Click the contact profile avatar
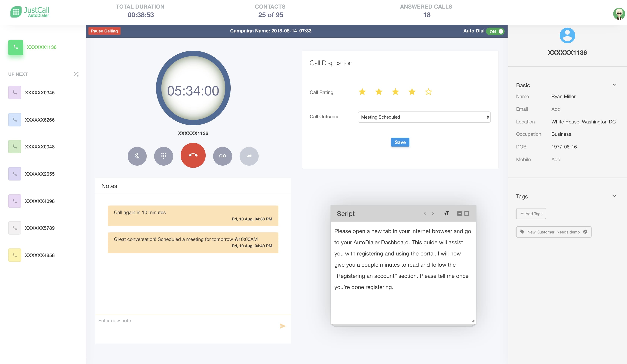The height and width of the screenshot is (364, 627). click(567, 35)
